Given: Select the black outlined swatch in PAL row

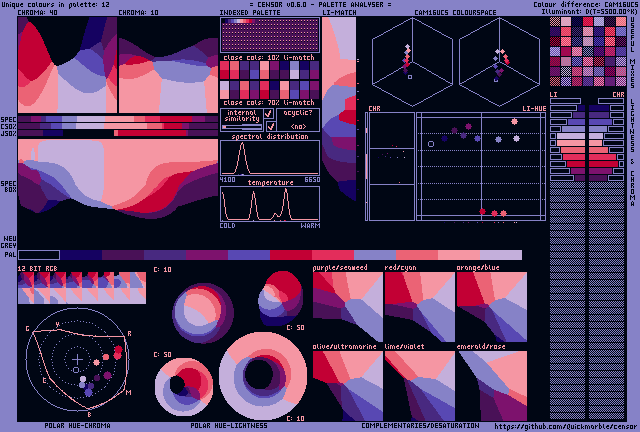Looking at the screenshot, I should (39, 255).
